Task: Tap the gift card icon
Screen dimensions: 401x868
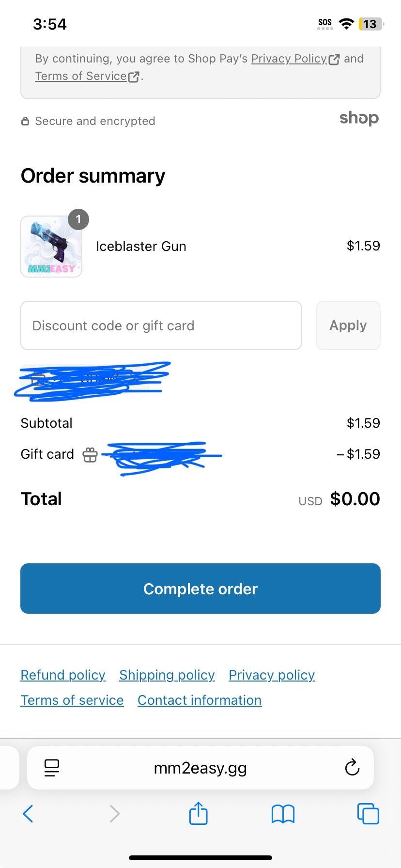Action: pyautogui.click(x=90, y=455)
